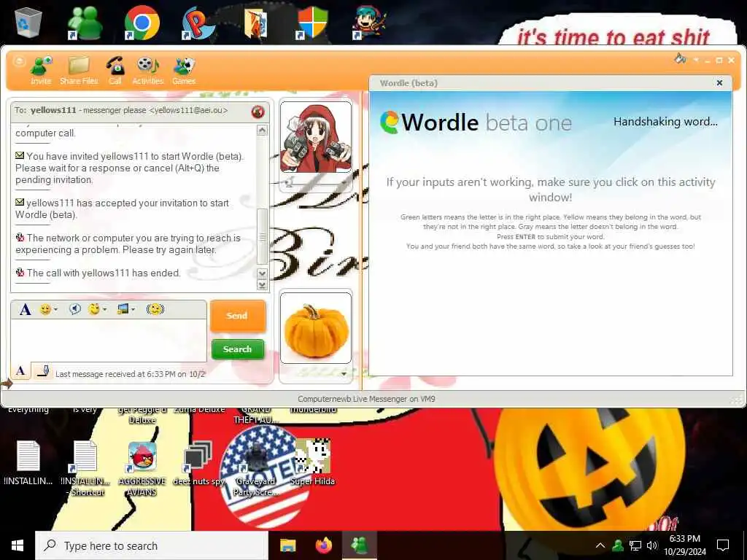Click the Wordle beta one logo
Screen dimensions: 747x560
[x=476, y=122]
